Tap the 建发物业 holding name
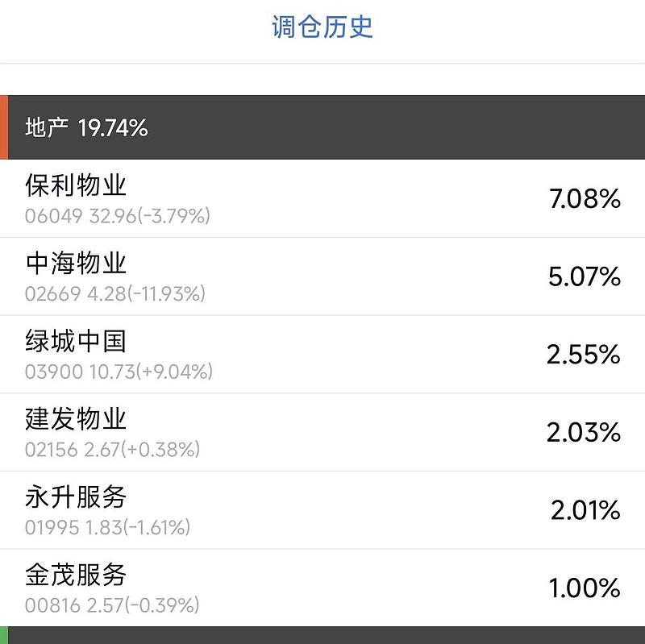Viewport: 645px width, 644px height. pyautogui.click(x=77, y=419)
